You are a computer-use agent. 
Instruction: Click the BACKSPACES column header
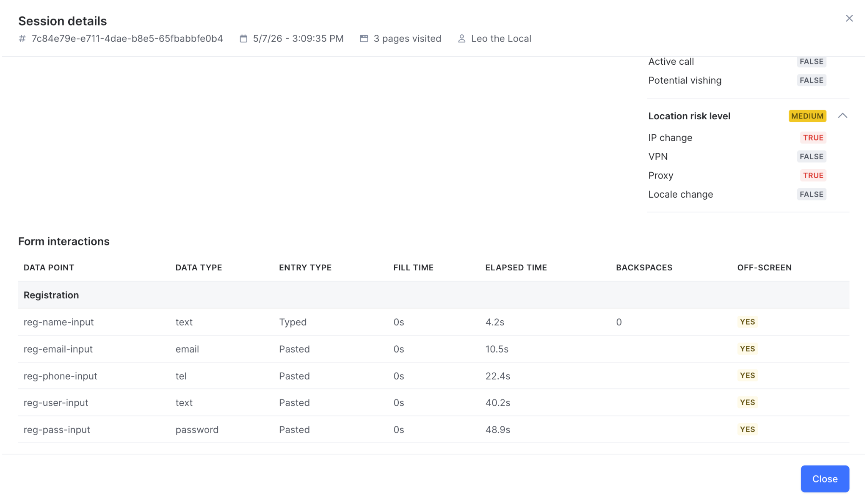point(644,267)
